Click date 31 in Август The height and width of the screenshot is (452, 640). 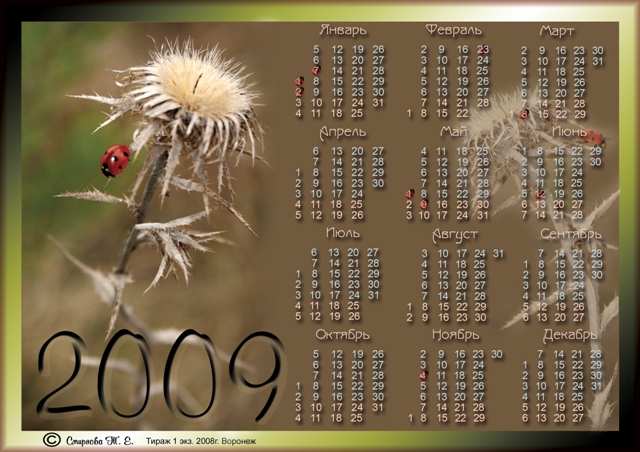coord(498,254)
